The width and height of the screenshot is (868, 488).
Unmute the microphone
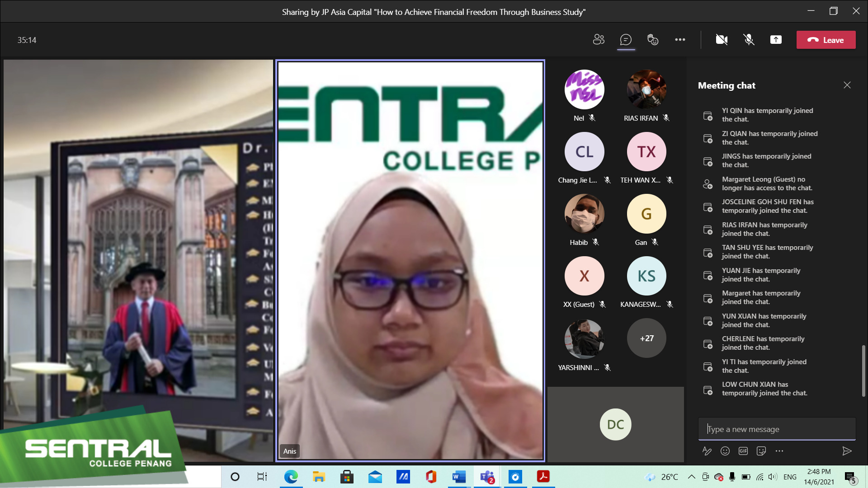[749, 40]
